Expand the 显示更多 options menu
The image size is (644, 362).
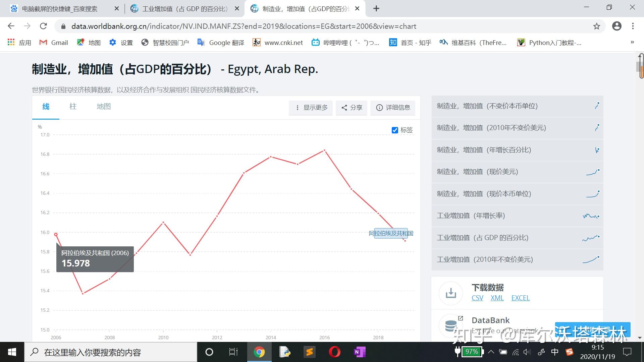pos(311,108)
